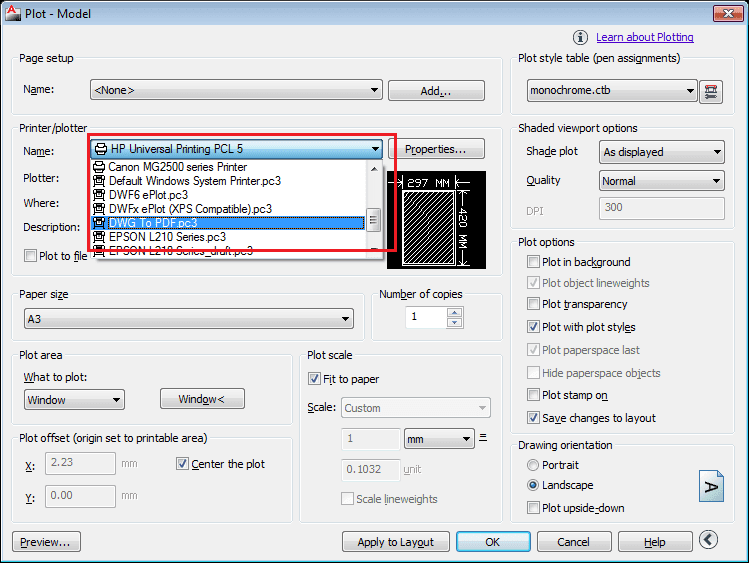
Task: Toggle Plot transparency checkbox
Action: click(533, 304)
